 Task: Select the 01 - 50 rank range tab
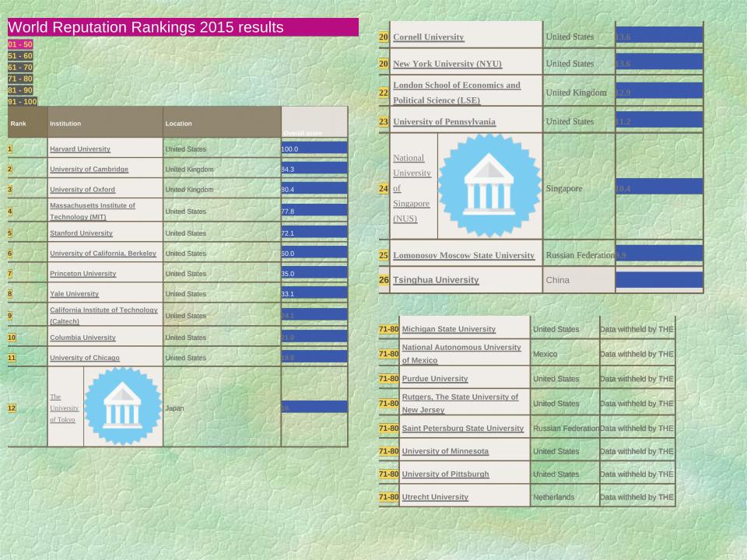click(x=20, y=44)
